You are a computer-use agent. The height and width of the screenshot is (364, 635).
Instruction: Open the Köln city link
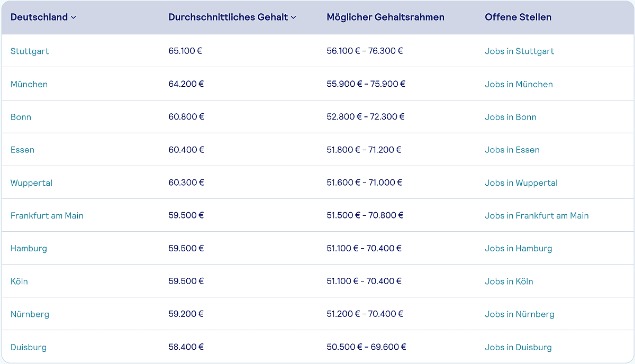(19, 281)
